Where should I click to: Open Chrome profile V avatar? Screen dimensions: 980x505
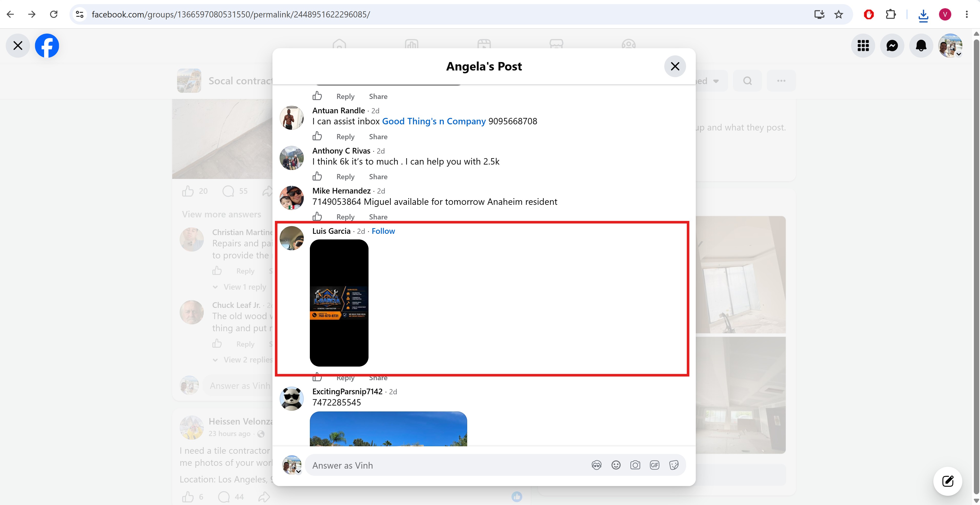coord(945,14)
